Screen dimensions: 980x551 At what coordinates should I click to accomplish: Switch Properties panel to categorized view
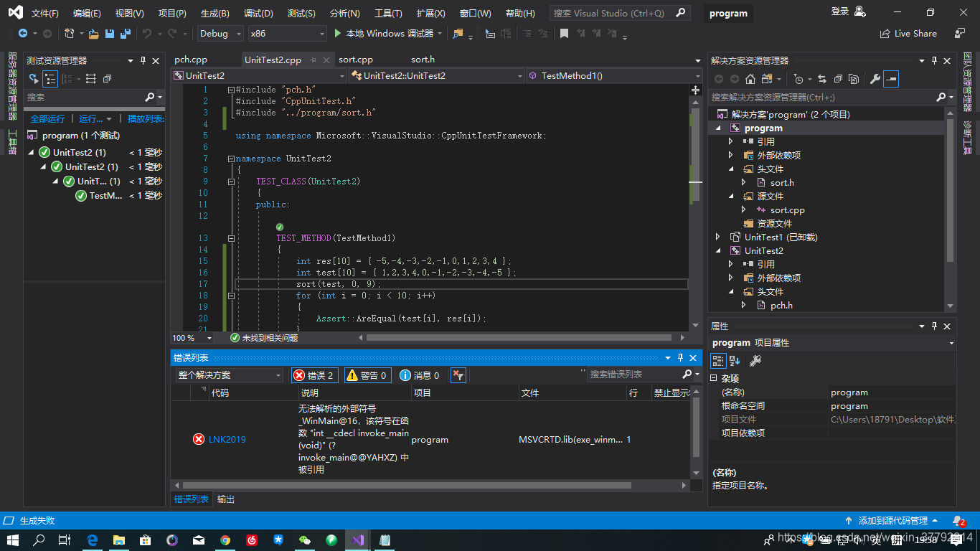tap(718, 361)
